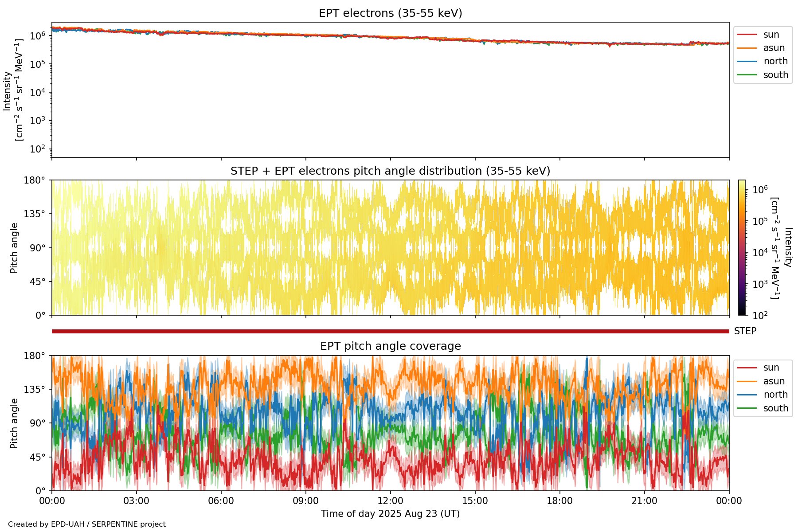
Task: Click the 'Time of day 2025 Aug 23 (UT)' axis label
Action: point(390,514)
